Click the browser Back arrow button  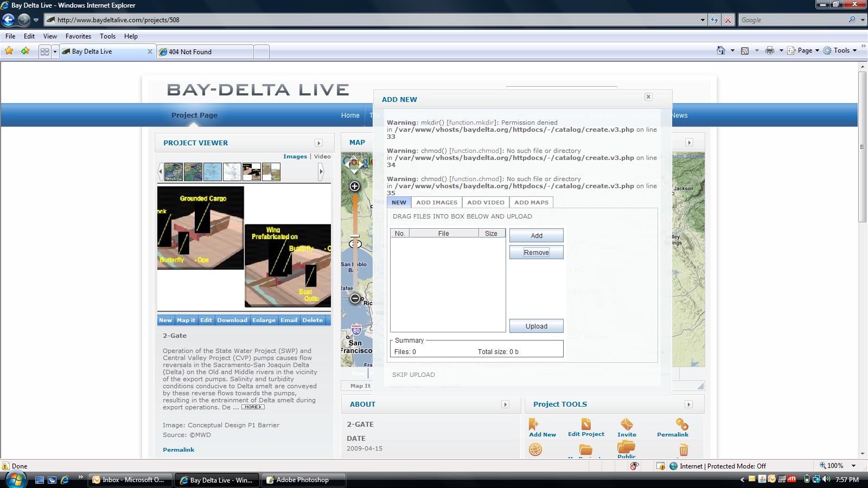point(9,20)
